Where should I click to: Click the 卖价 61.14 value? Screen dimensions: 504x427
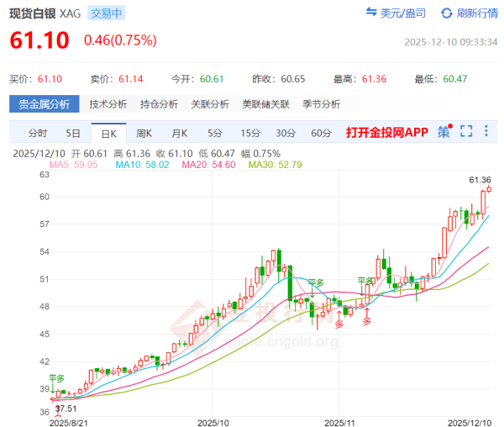pyautogui.click(x=131, y=79)
